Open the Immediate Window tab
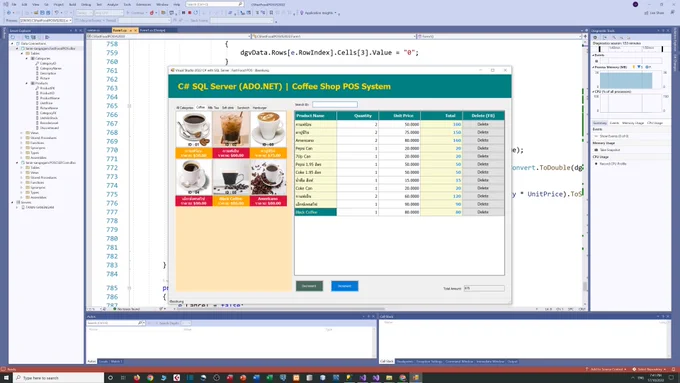Viewport: 680px width, 383px height. tap(490, 361)
